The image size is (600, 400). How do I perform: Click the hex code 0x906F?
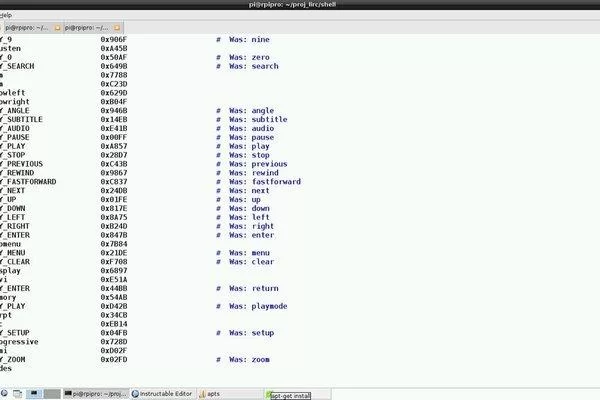[114, 39]
